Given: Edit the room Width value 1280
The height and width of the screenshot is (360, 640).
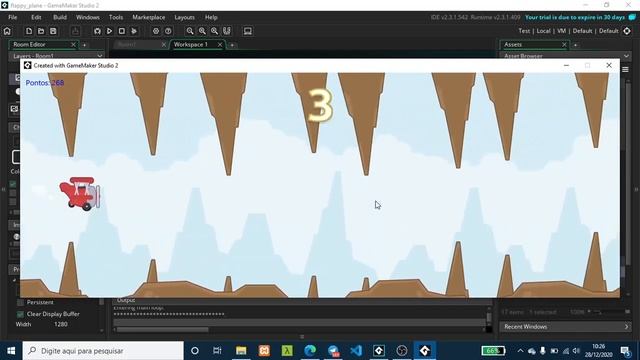Looking at the screenshot, I should coord(61,324).
